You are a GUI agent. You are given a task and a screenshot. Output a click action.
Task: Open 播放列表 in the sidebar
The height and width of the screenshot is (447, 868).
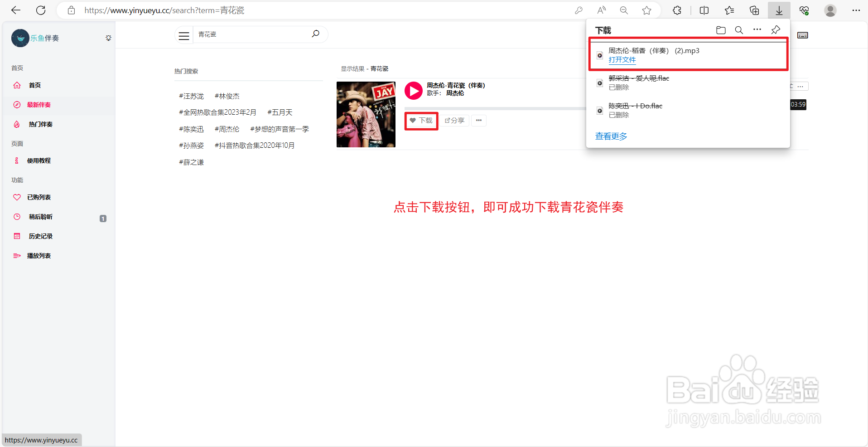(x=39, y=255)
